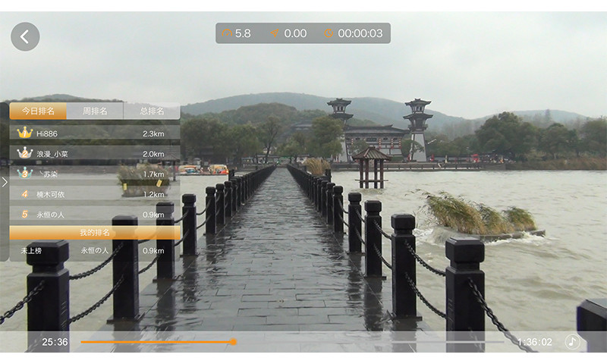The width and height of the screenshot is (607, 364).
Task: Click the speedometer icon showing 5.8
Action: point(226,33)
